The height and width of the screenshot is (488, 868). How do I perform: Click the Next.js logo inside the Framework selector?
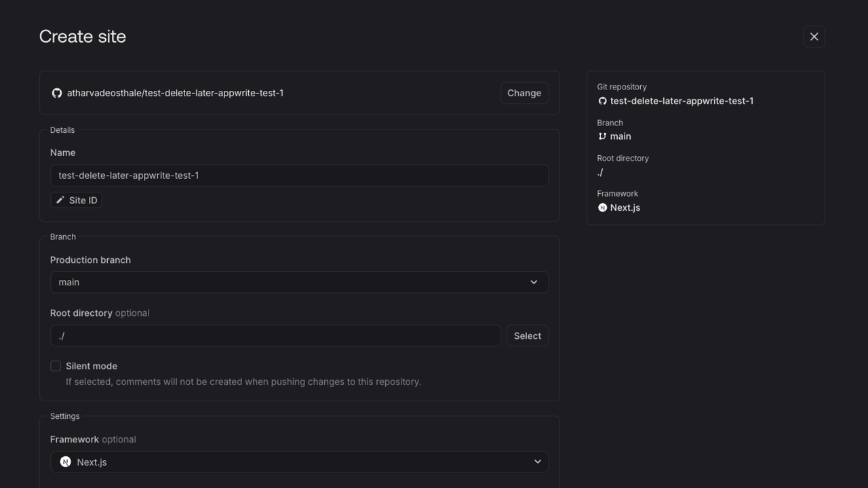[65, 462]
